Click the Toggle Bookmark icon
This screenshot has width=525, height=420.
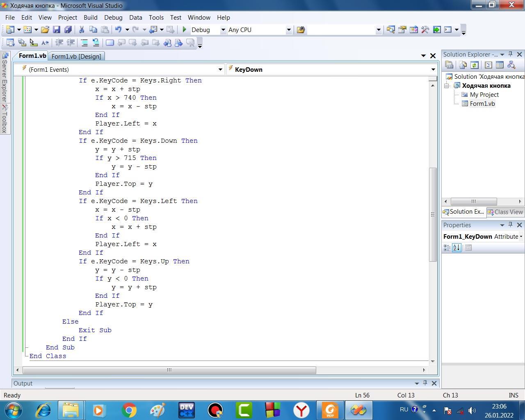coord(110,42)
